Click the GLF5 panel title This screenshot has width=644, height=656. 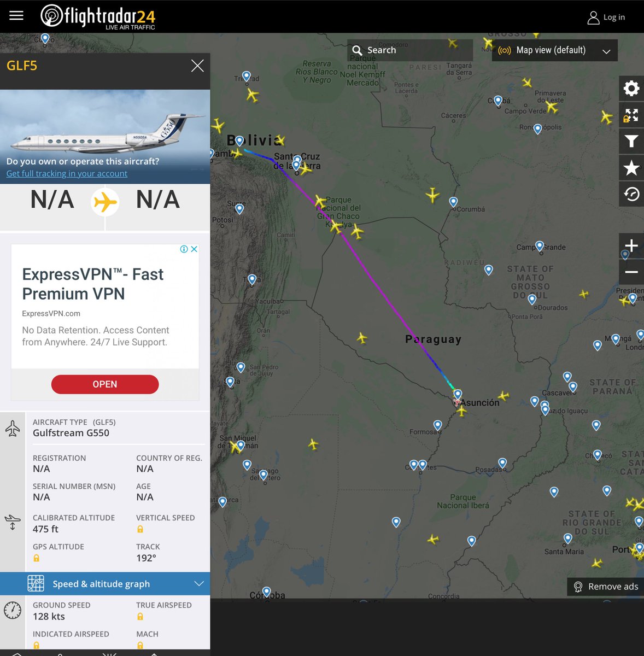click(x=22, y=66)
